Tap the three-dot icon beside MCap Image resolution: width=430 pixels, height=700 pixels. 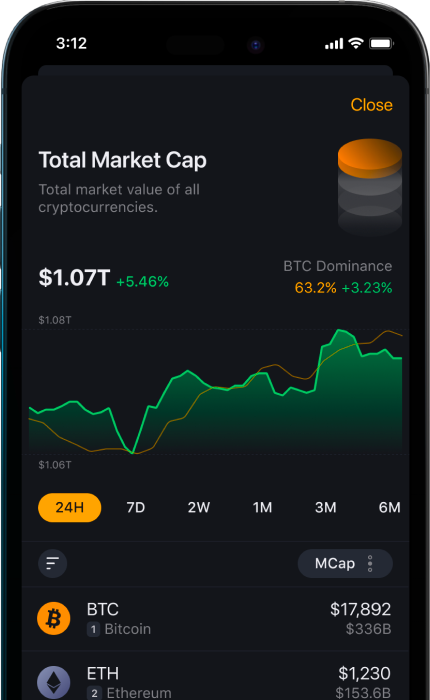[370, 563]
